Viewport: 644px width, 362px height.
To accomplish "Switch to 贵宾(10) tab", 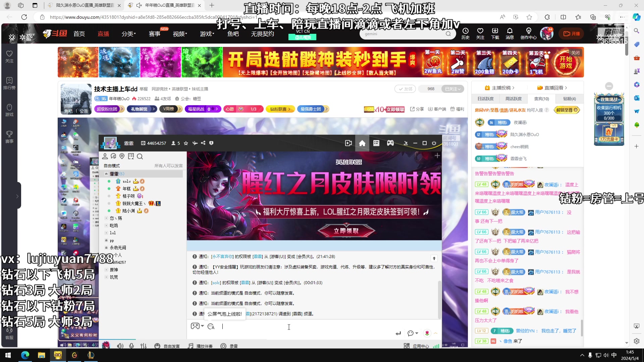I will point(541,99).
